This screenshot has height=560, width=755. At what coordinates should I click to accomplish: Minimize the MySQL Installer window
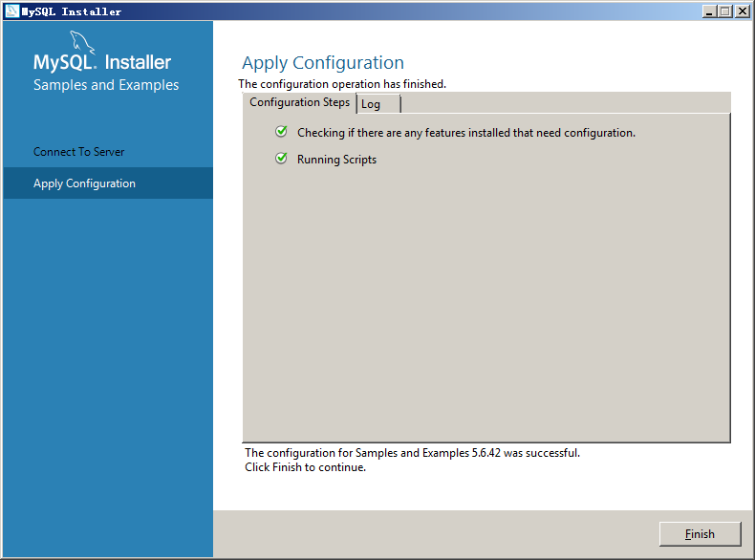click(x=709, y=11)
